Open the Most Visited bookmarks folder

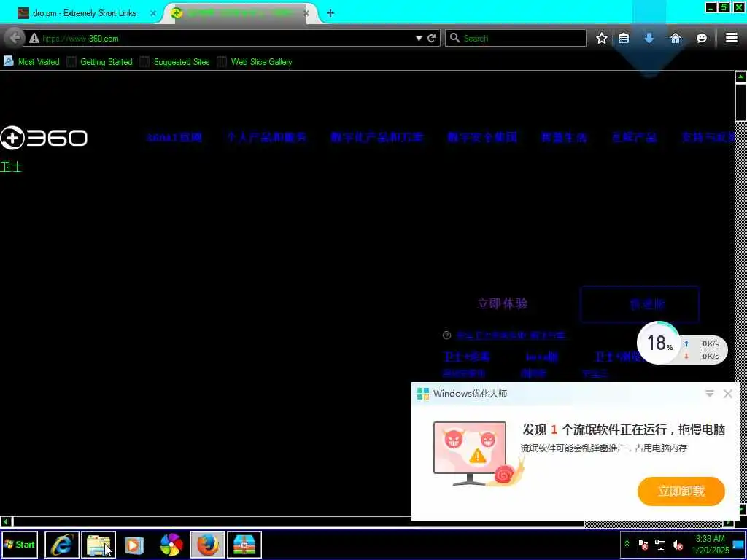[x=32, y=61]
